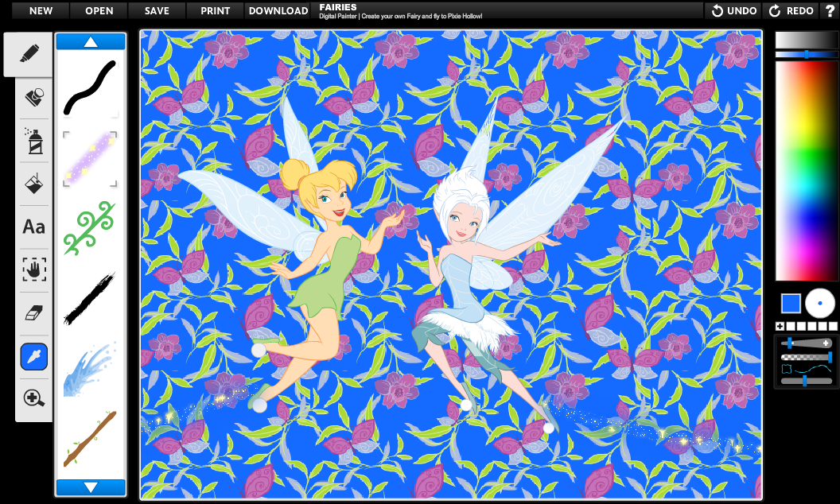Click PRINT in the top bar
Screen dimensions: 840x504
[x=216, y=10]
